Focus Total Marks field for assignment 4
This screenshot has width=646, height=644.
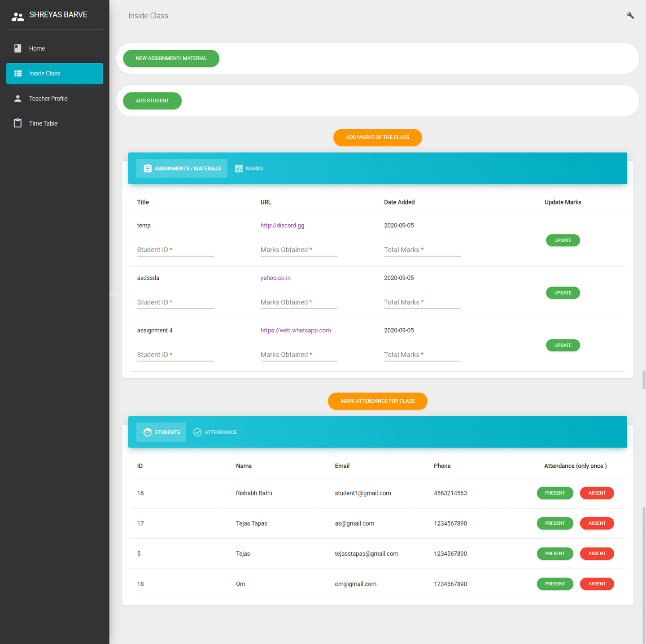pyautogui.click(x=422, y=355)
